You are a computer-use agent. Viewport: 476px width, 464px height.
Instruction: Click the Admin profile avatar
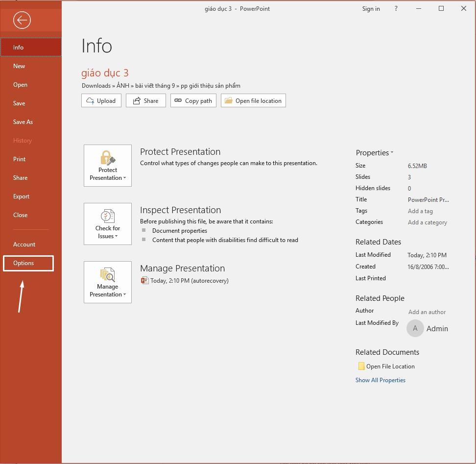pyautogui.click(x=415, y=328)
